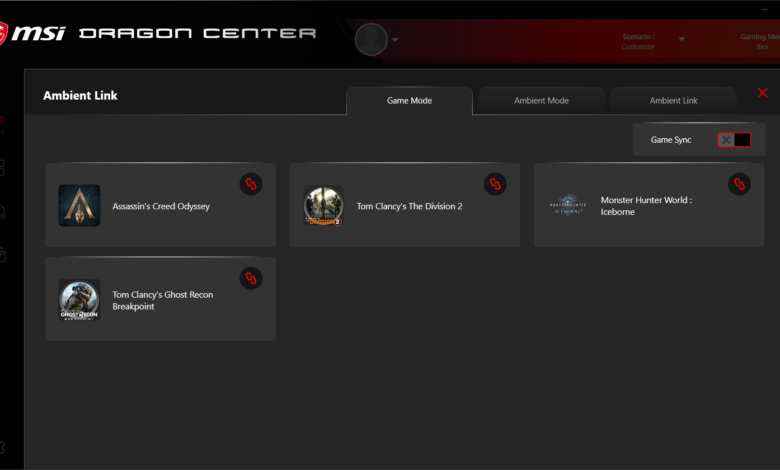Click link icon on Assassin's Creed Odyssey card
This screenshot has width=780, height=470.
tap(251, 184)
